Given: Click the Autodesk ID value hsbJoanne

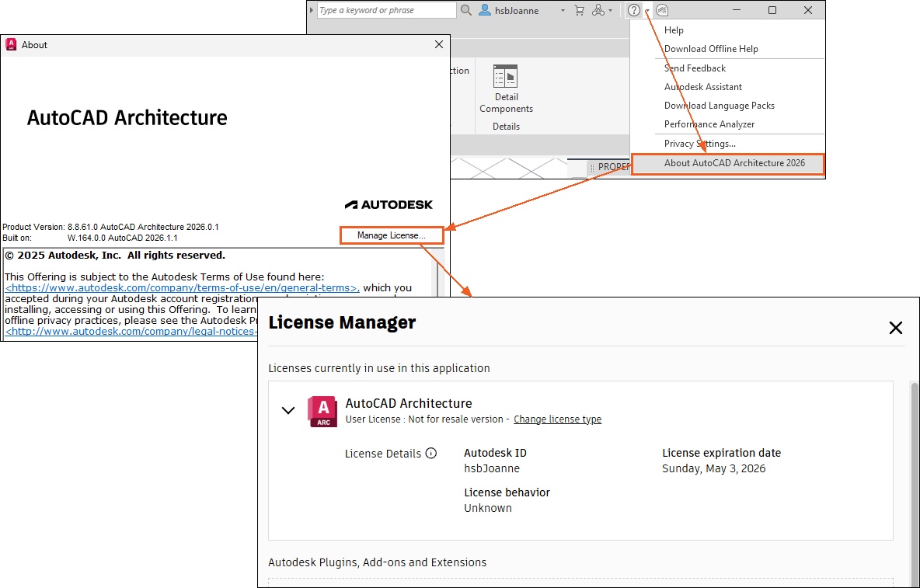Looking at the screenshot, I should click(x=492, y=469).
